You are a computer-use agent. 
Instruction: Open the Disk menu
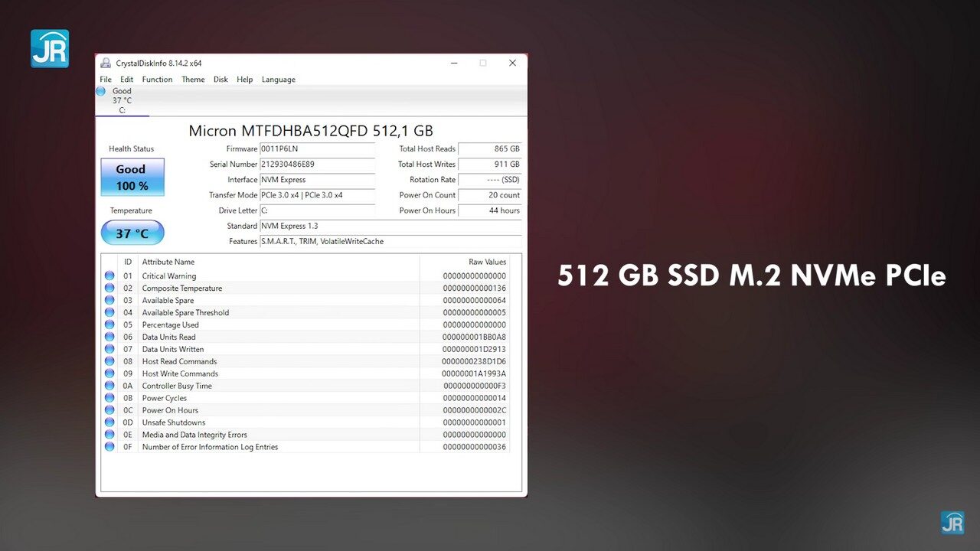tap(220, 80)
